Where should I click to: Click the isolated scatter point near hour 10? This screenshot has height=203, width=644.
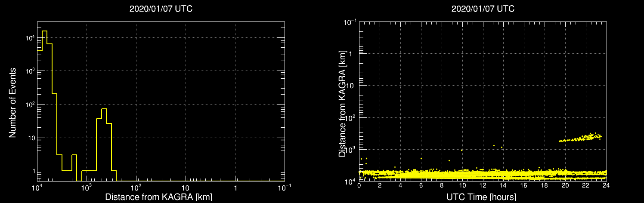461,150
